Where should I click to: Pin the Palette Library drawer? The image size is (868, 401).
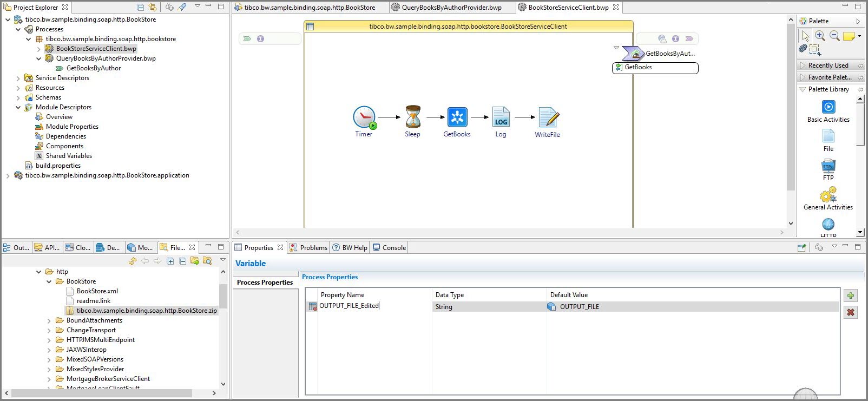click(860, 89)
